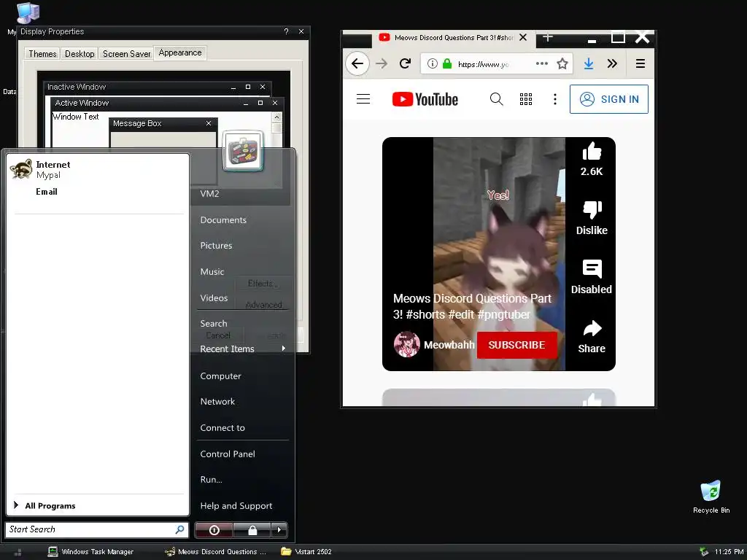
Task: Open the page actions three-dot menu
Action: (542, 63)
